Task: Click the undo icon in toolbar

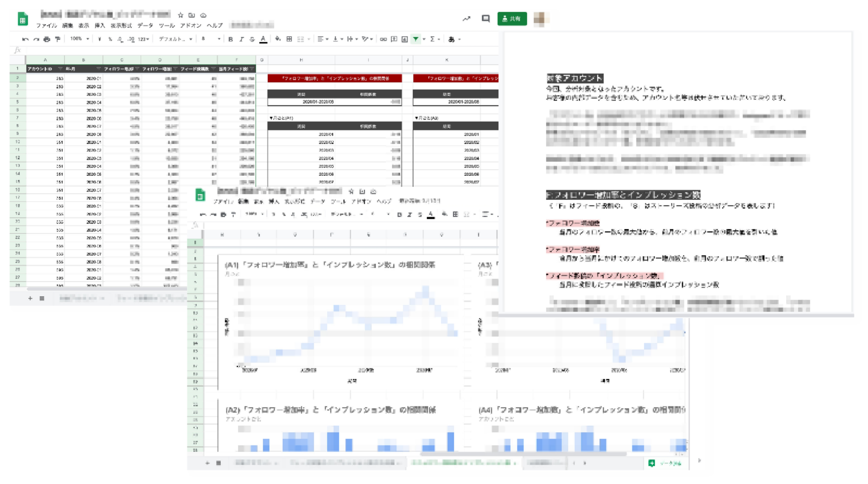Action: pos(25,39)
